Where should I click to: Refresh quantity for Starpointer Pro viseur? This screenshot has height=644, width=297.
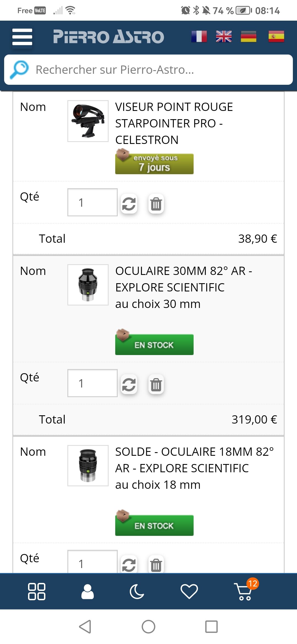pos(129,204)
